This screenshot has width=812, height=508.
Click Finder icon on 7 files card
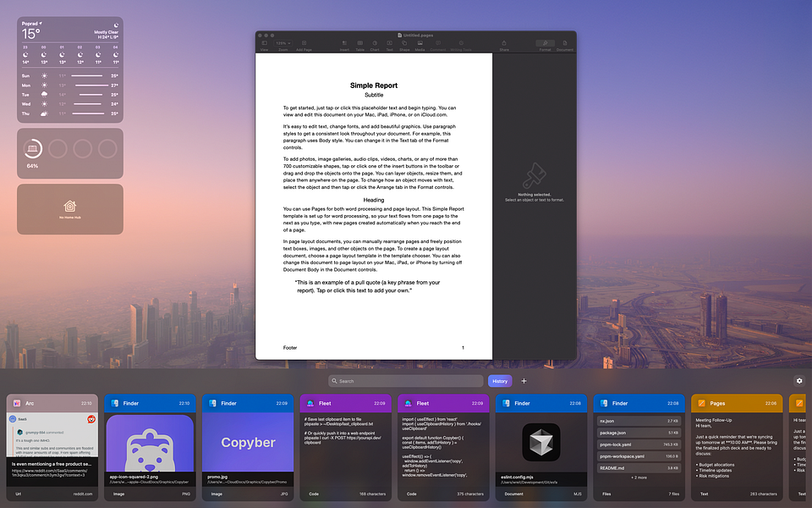click(x=604, y=403)
